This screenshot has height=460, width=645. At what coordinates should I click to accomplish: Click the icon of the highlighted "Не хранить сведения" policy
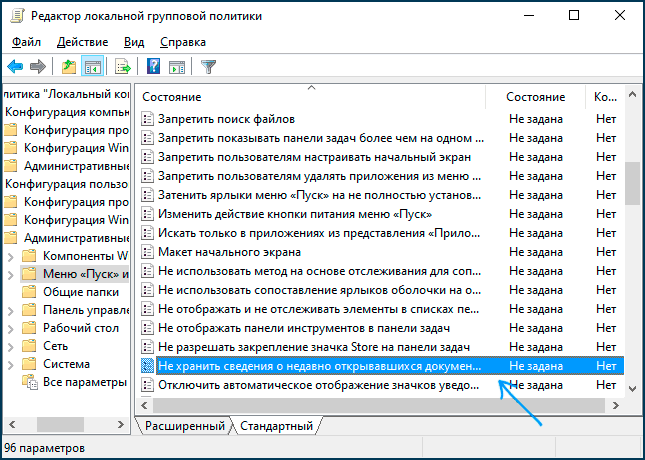(x=147, y=366)
